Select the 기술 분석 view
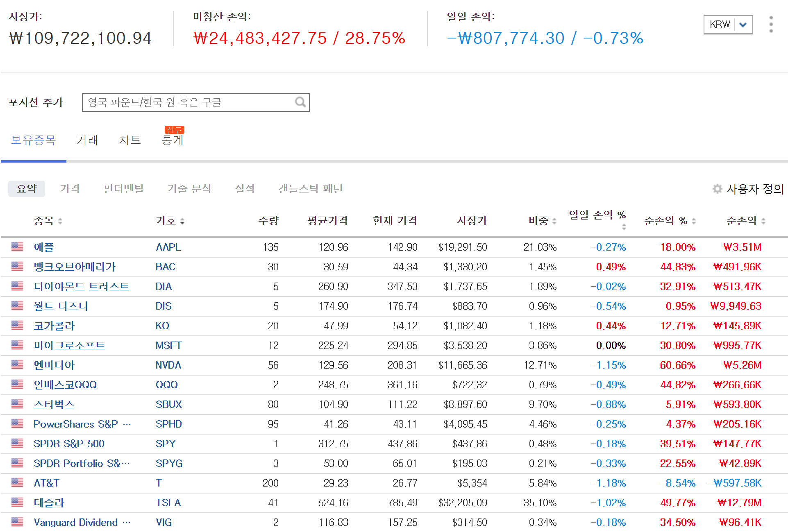 click(189, 189)
